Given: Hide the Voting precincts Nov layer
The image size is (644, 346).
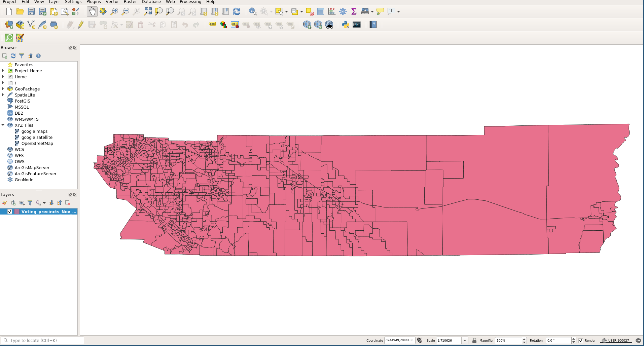Looking at the screenshot, I should coord(9,212).
